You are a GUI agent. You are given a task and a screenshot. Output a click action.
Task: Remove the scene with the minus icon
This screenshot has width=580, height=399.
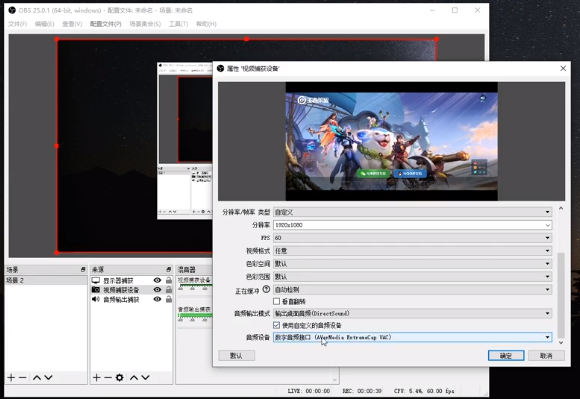point(23,378)
